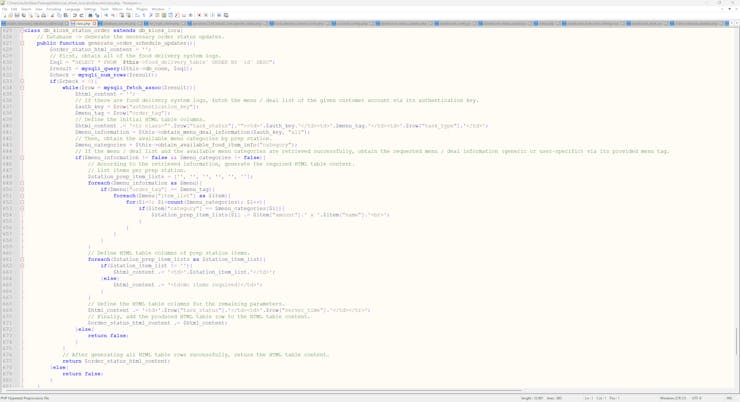Click the vertical scrollbar thumb

click(737, 341)
